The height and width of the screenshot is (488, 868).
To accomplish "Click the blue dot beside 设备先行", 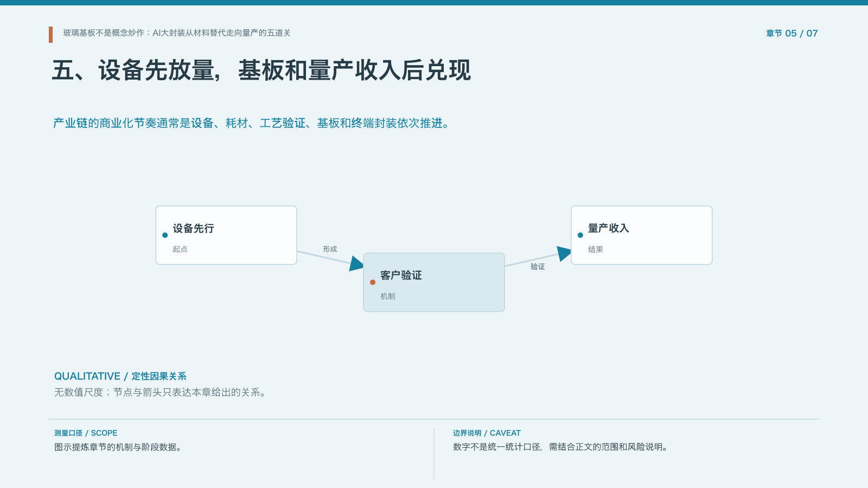I will (x=165, y=235).
